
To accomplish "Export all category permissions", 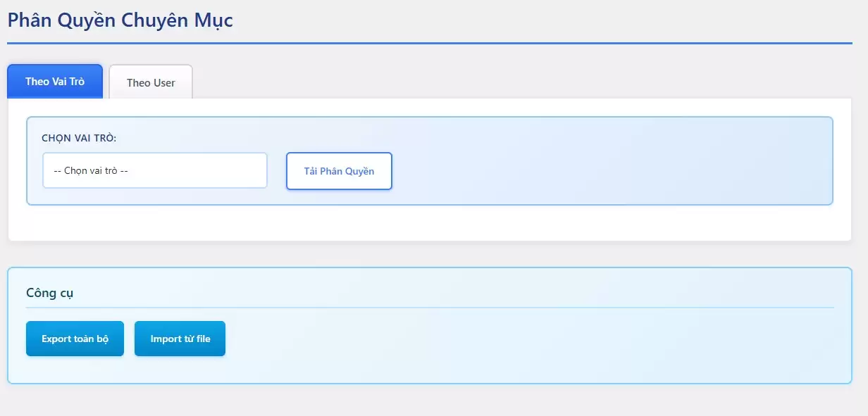I will pos(75,339).
